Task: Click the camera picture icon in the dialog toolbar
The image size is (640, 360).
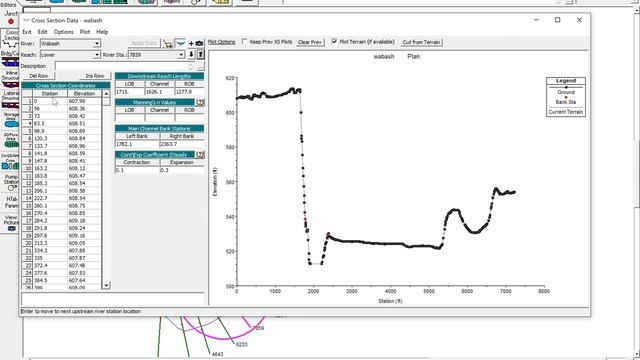Action: tap(199, 43)
